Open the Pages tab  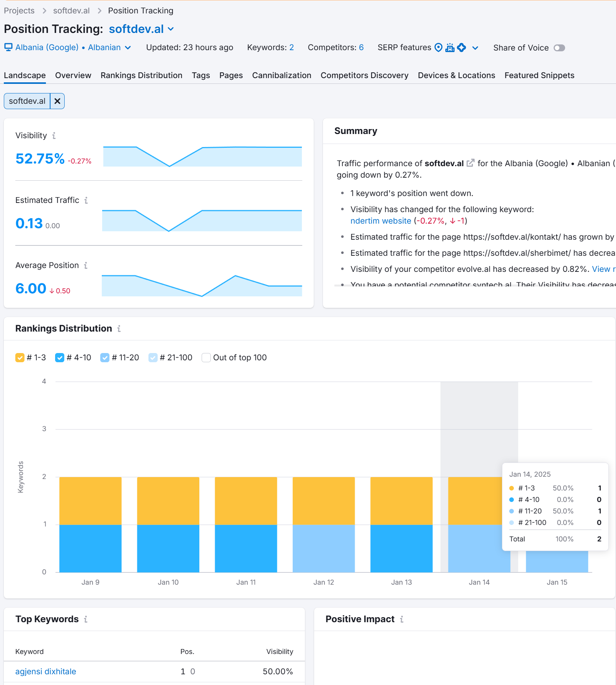pos(231,75)
